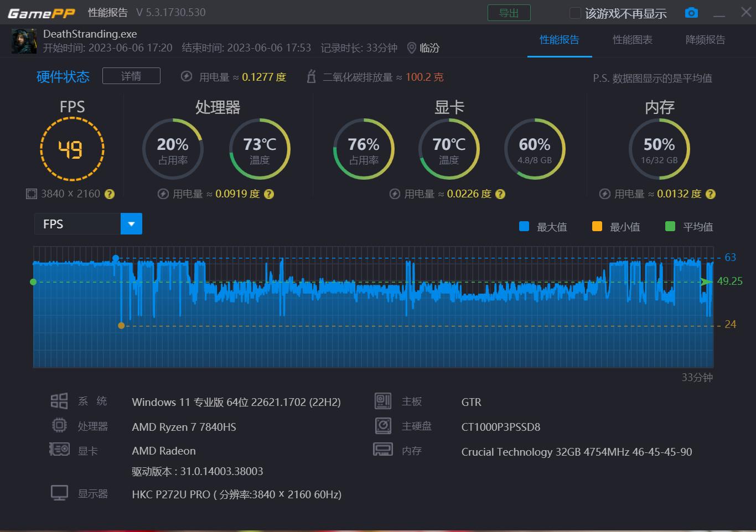Click the 主硬盘 drive icon
Viewport: 756px width, 532px height.
coord(382,425)
